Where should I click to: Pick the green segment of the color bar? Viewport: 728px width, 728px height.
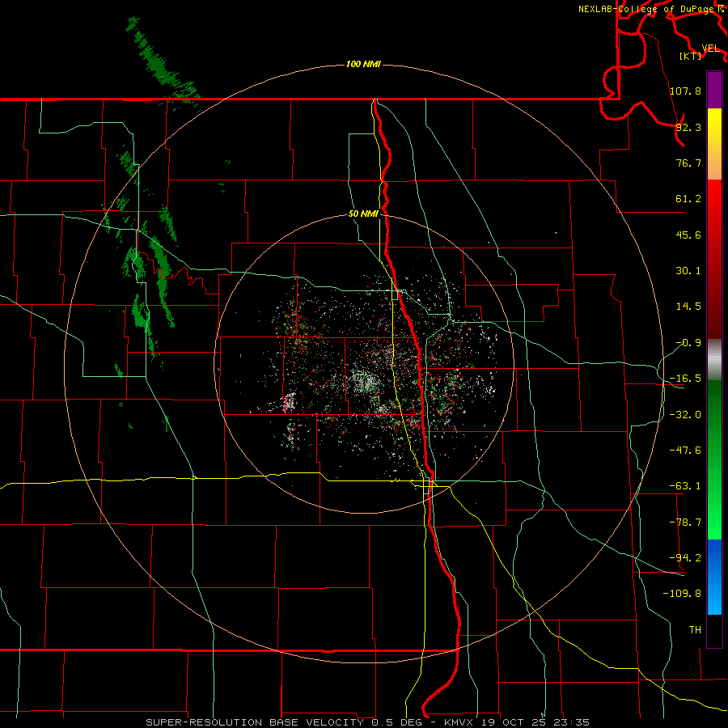point(714,459)
